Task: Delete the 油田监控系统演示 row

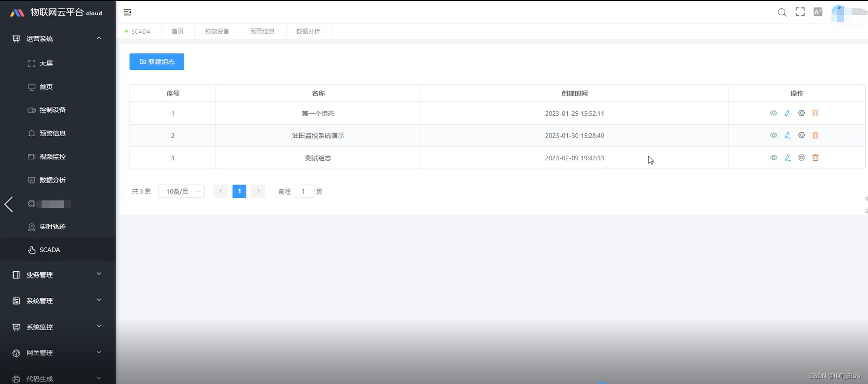Action: click(x=815, y=135)
